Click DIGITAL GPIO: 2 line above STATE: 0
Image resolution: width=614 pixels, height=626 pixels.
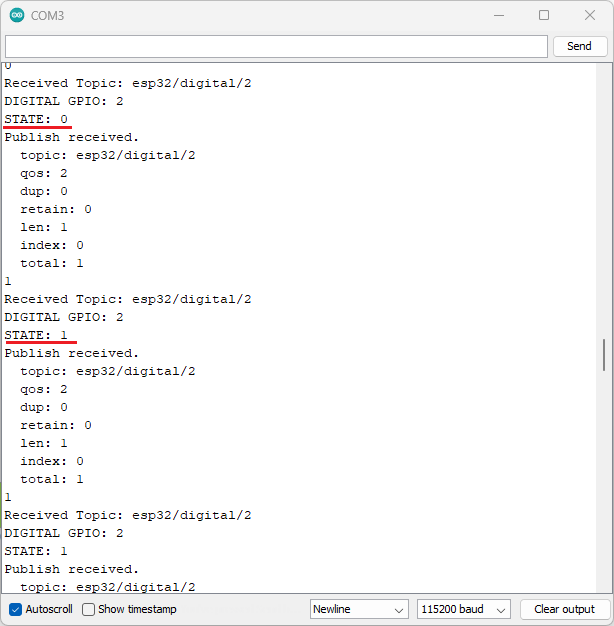(x=64, y=101)
